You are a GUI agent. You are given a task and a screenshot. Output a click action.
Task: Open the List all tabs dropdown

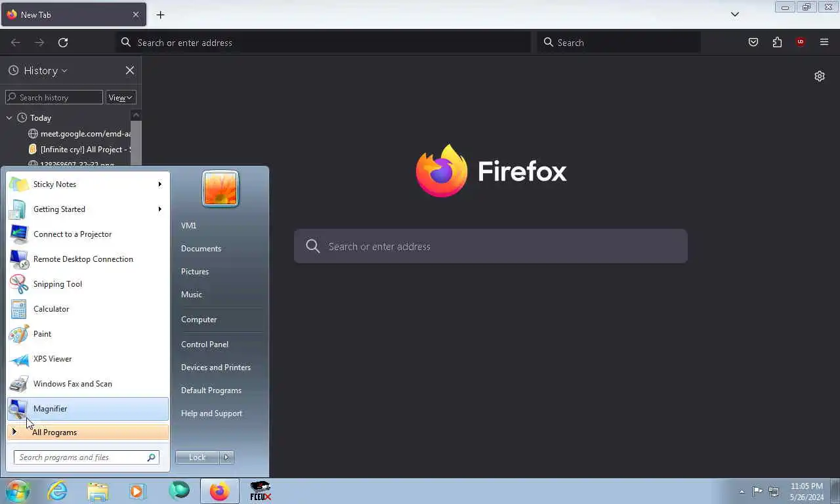(735, 14)
